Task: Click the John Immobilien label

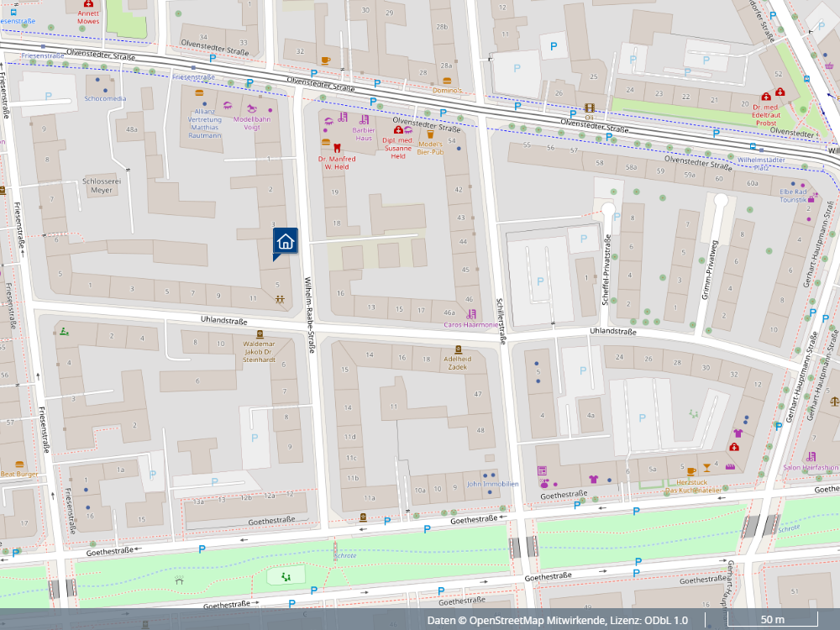Action: pyautogui.click(x=492, y=484)
